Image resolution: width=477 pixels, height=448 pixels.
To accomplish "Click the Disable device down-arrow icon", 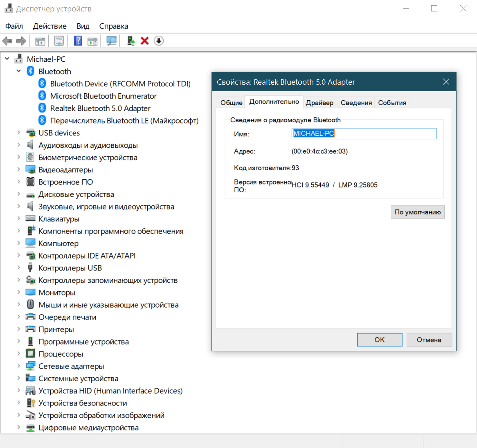I will (159, 41).
